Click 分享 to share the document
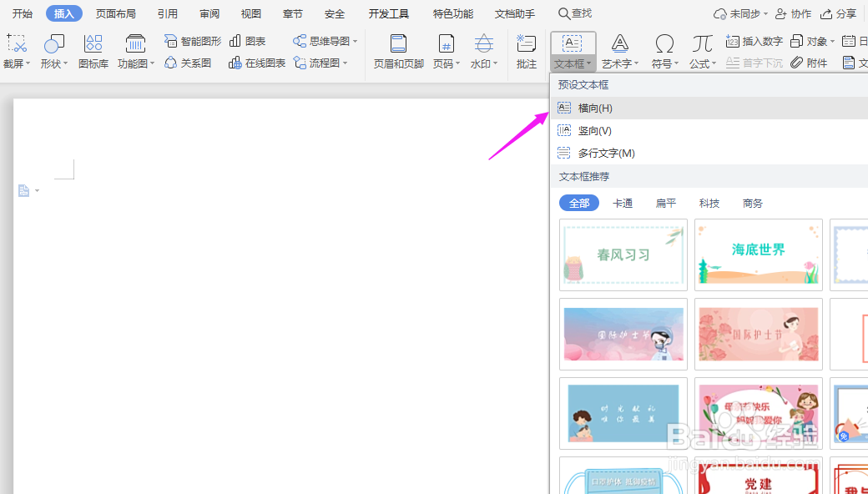 click(846, 13)
